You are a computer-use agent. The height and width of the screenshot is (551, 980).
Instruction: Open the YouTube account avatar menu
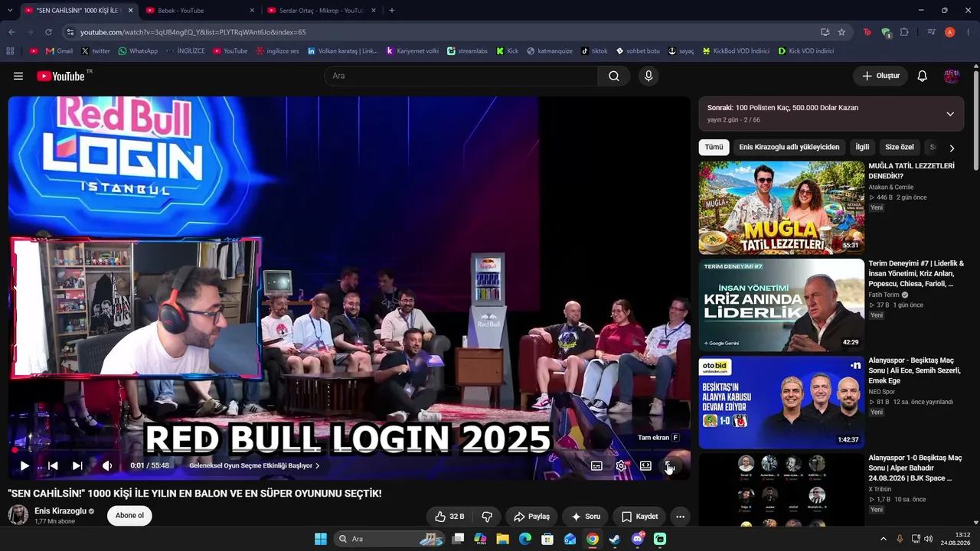pyautogui.click(x=952, y=76)
